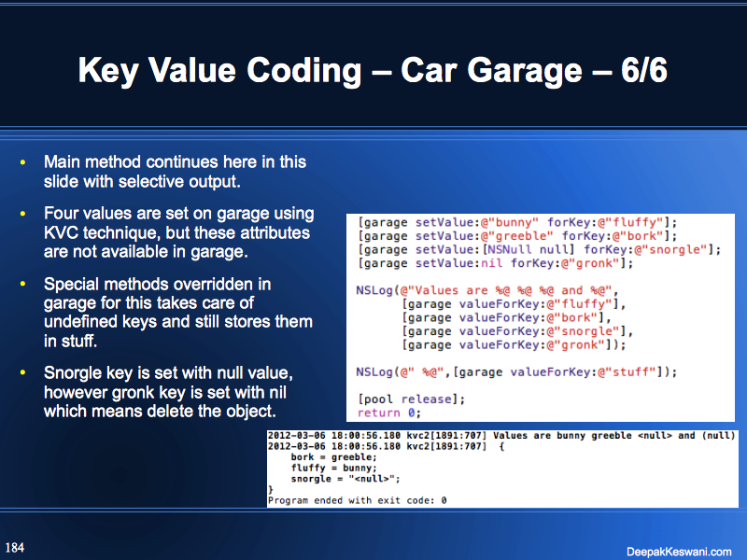Click the Program ended with exit code line
This screenshot has height=560, width=747.
click(358, 500)
